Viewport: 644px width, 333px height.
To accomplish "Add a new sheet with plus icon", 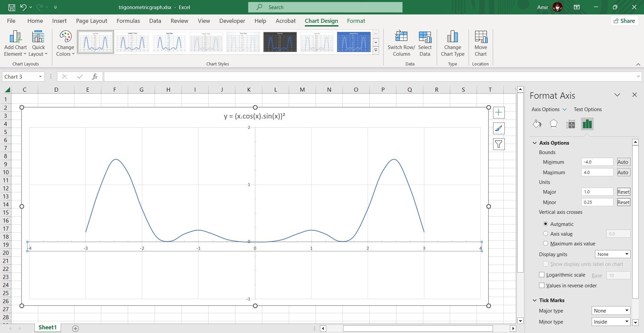I will 75,329.
